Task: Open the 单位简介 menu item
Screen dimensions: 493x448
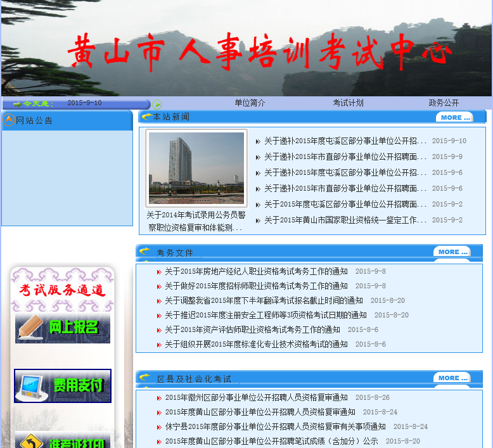Action: tap(250, 103)
